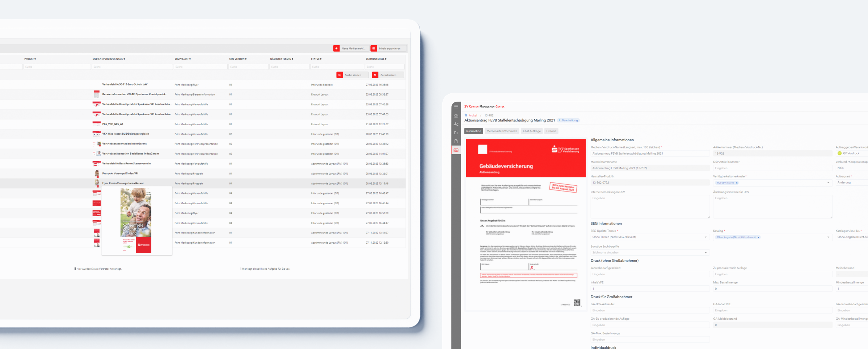Open the Verfügbarkeitsmerkmale dropdown arrow
Image resolution: width=868 pixels, height=349 pixels.
[x=828, y=183]
